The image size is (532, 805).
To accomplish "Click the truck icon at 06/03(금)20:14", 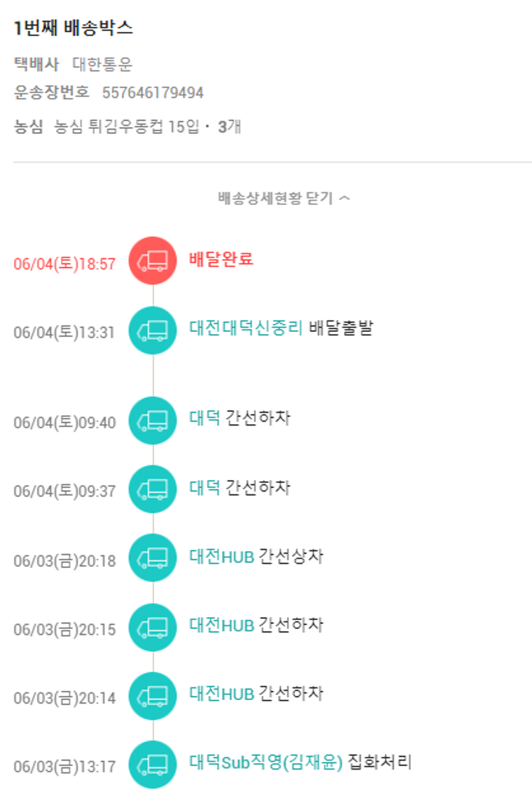I will click(x=153, y=696).
